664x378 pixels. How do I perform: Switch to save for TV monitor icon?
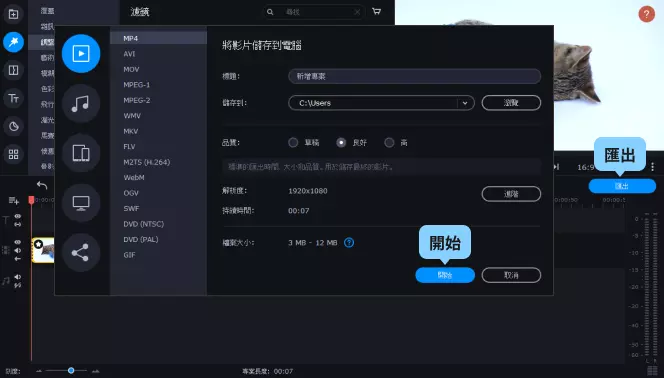tap(81, 203)
